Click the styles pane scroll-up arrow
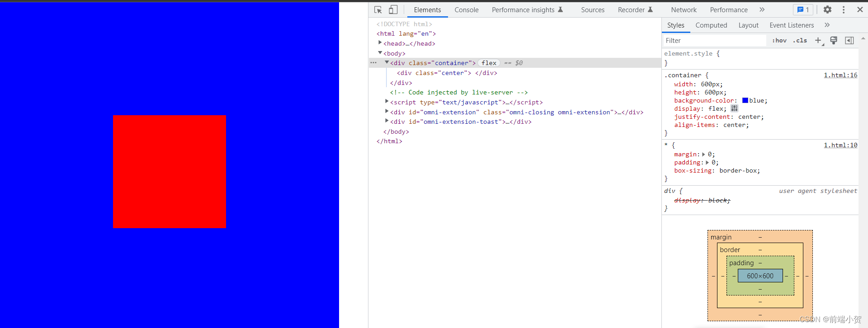 coord(863,39)
